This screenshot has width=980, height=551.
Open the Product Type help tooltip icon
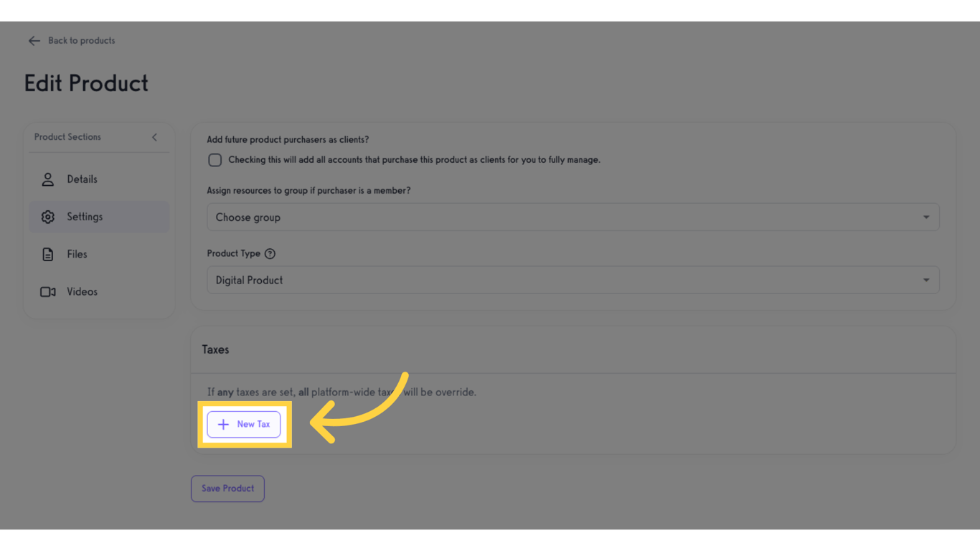click(x=270, y=253)
